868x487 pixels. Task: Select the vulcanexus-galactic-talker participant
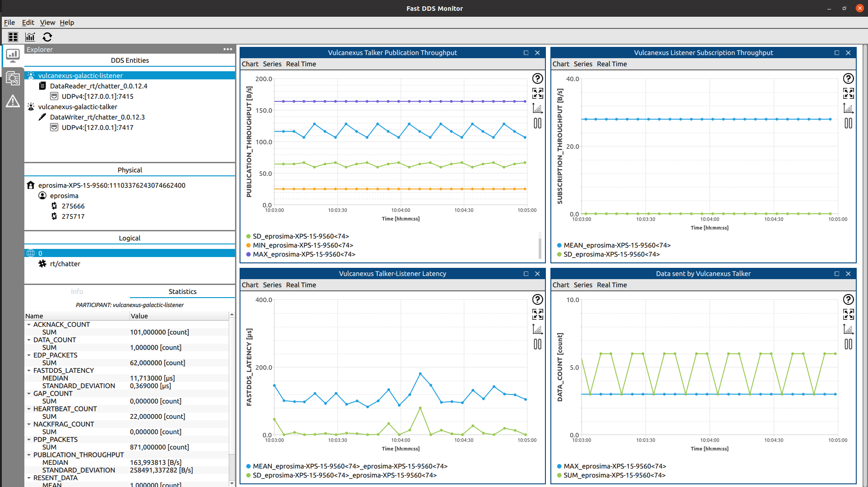point(78,107)
